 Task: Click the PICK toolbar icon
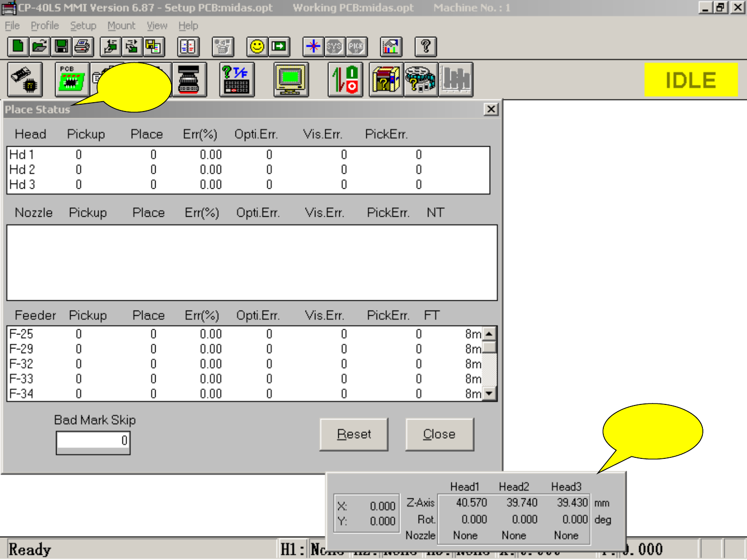[356, 47]
